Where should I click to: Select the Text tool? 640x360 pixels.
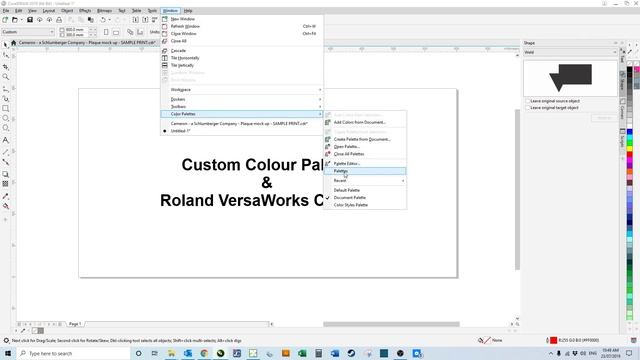click(x=5, y=140)
